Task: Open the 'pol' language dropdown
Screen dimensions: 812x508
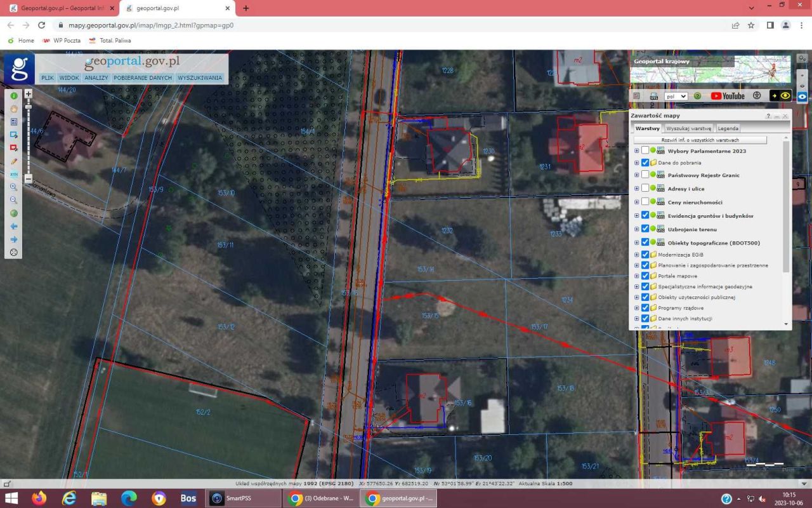Action: coord(676,96)
